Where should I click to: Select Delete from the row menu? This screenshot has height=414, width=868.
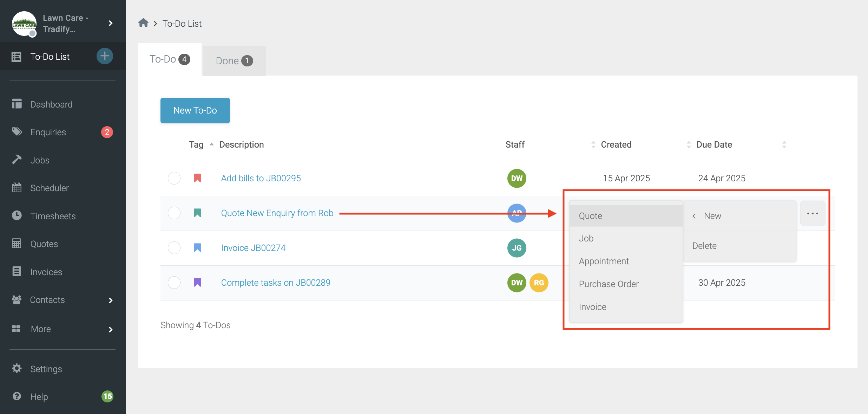click(739, 246)
